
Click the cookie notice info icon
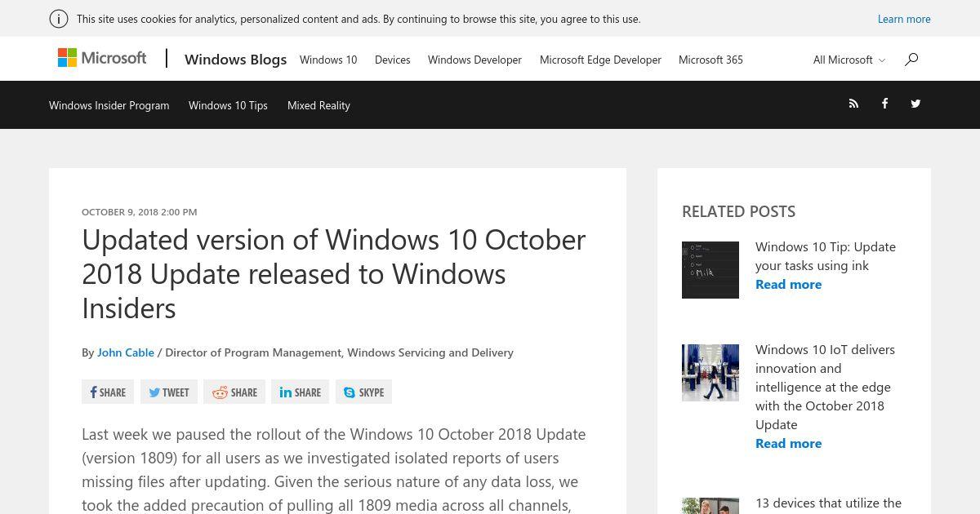pos(59,19)
